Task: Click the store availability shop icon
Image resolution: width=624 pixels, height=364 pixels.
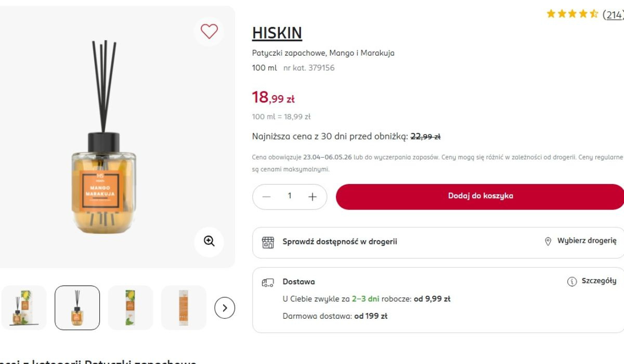Action: pyautogui.click(x=268, y=242)
